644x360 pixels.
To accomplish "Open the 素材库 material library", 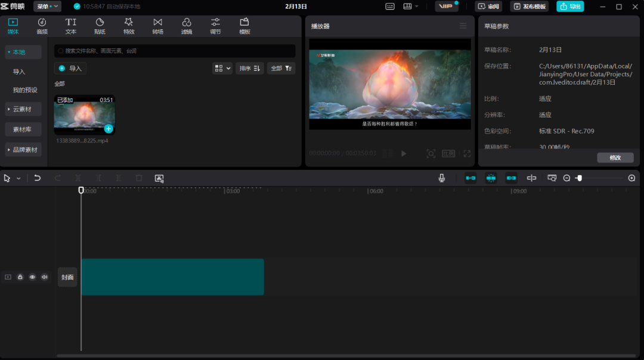I will 23,129.
